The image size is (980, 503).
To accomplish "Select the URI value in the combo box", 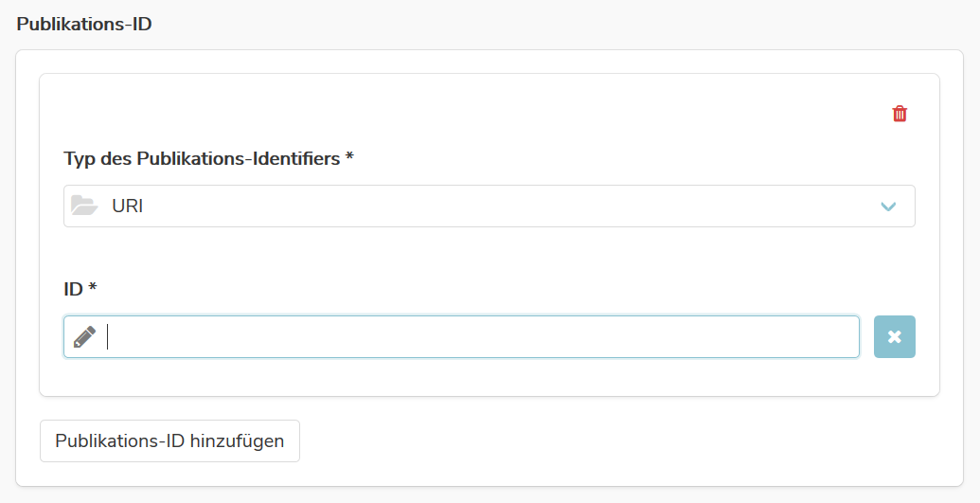I will (x=128, y=206).
